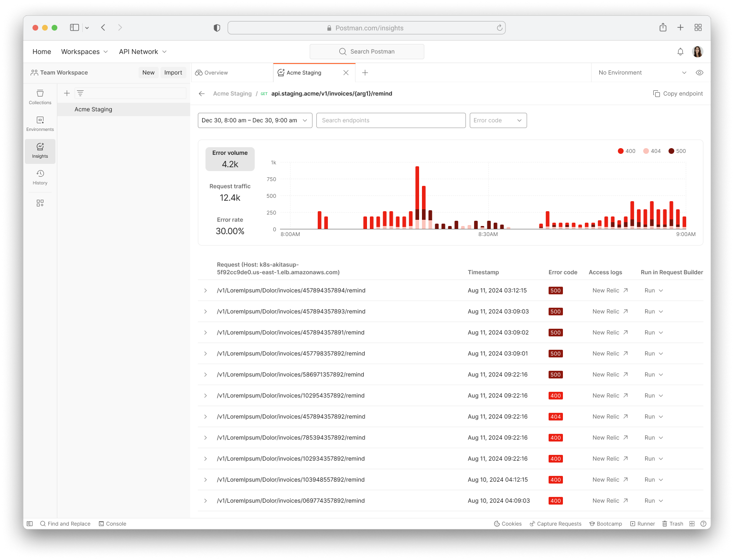Click Copy endpoint
The height and width of the screenshot is (560, 734).
coord(678,94)
